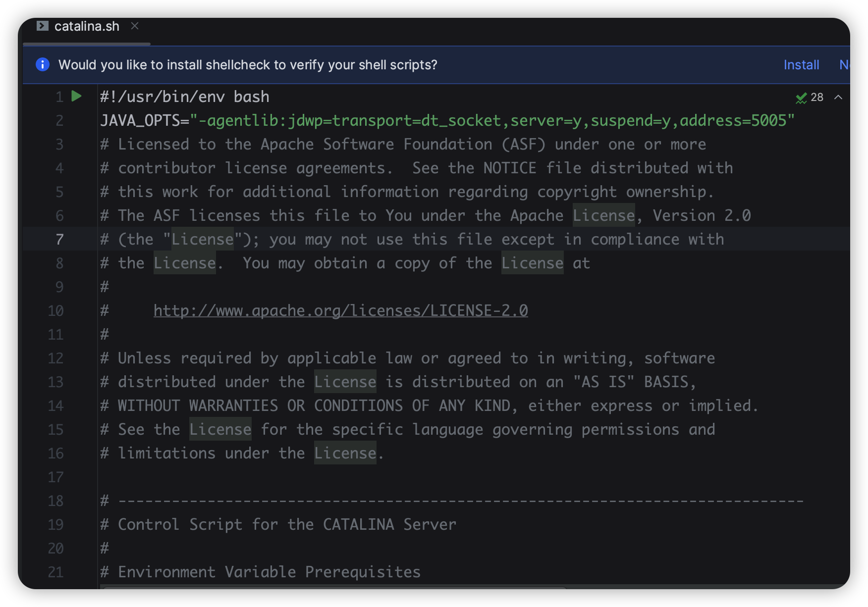This screenshot has height=607, width=868.
Task: Click the shellcheck notification message text
Action: coord(248,65)
